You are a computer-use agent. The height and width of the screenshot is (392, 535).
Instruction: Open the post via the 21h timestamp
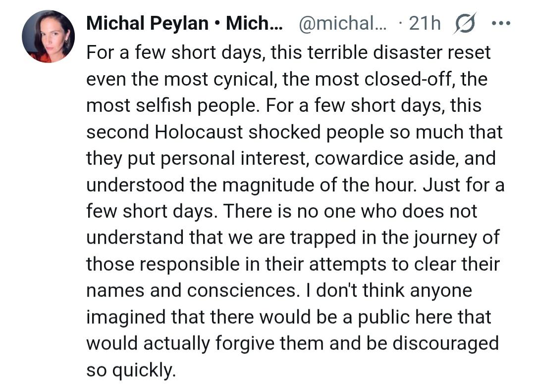425,23
